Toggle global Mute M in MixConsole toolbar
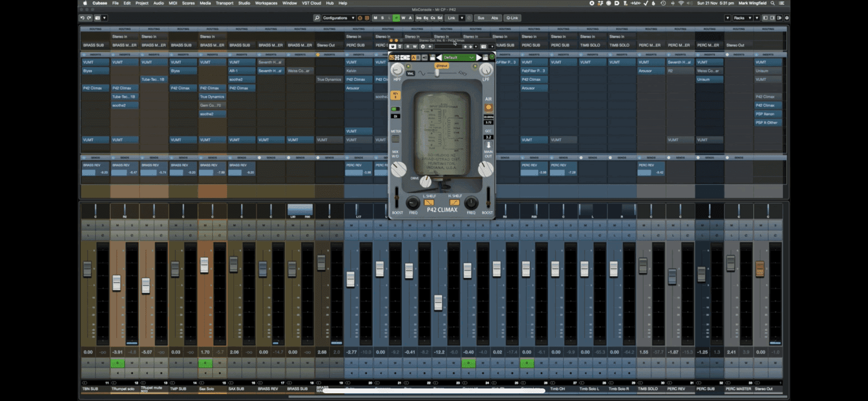The height and width of the screenshot is (401, 868). (375, 18)
